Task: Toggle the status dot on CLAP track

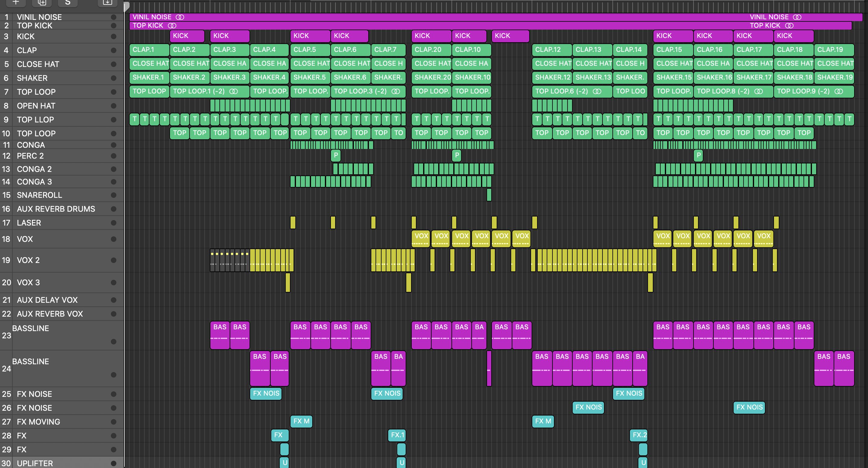Action: [114, 50]
